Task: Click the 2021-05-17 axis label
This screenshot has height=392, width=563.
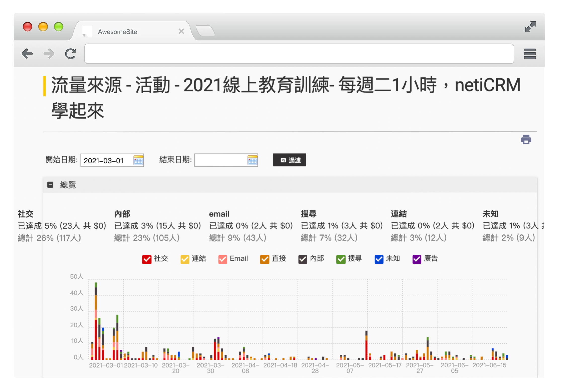Action: tap(385, 365)
